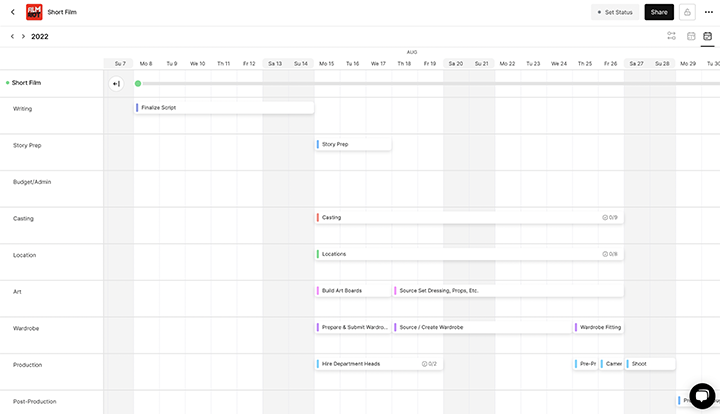Click the green start marker on Short Film bar

[138, 84]
